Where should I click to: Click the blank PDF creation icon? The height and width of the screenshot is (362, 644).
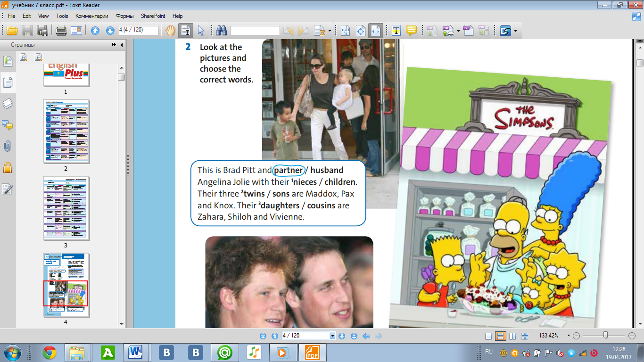click(468, 31)
